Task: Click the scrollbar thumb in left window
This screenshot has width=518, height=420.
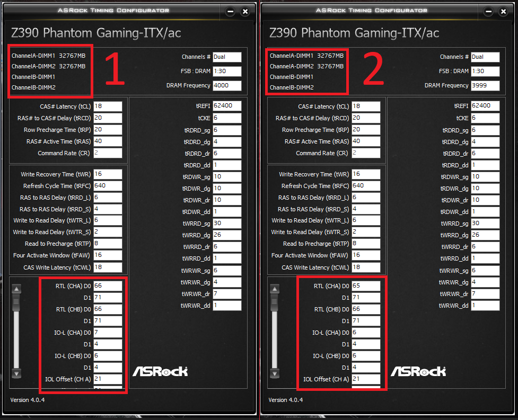Action: point(16,302)
